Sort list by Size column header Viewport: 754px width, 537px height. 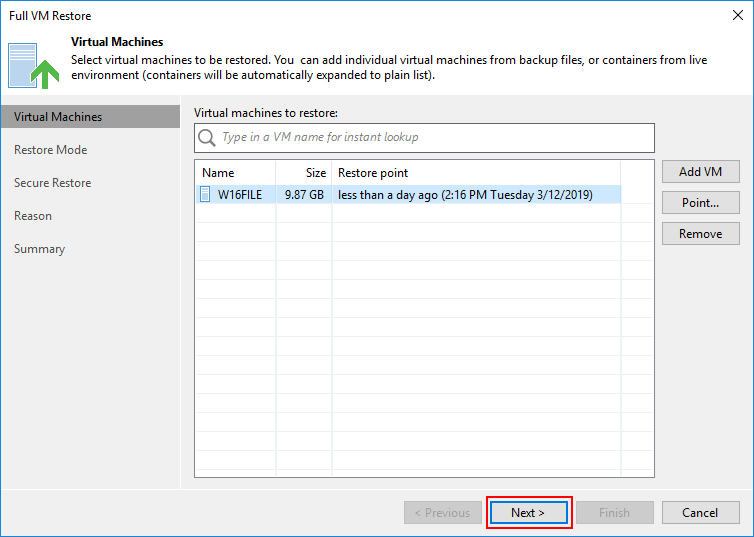pyautogui.click(x=304, y=173)
